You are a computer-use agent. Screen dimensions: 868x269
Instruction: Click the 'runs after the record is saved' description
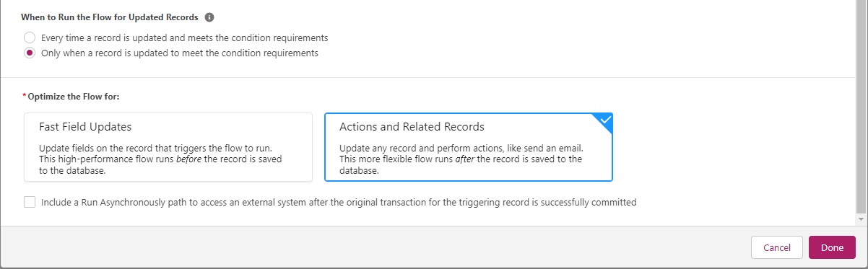pyautogui.click(x=461, y=159)
